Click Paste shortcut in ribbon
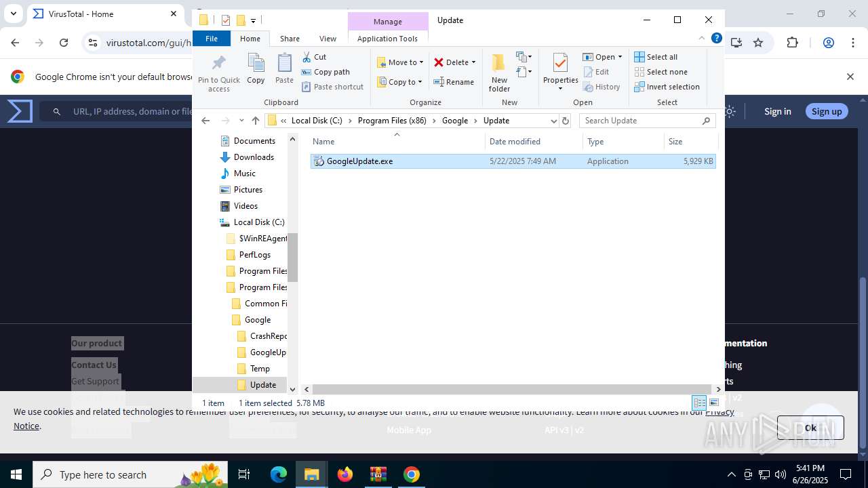The height and width of the screenshot is (488, 868). coord(332,87)
